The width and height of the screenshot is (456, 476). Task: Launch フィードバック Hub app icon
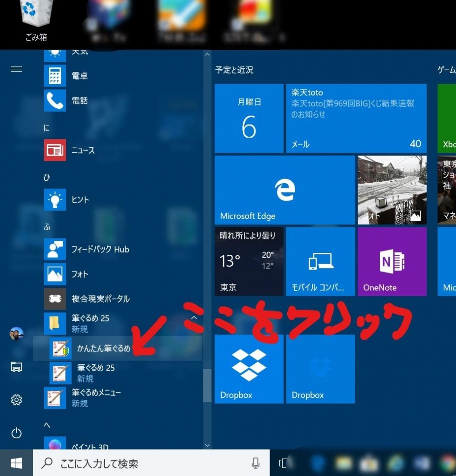point(55,249)
